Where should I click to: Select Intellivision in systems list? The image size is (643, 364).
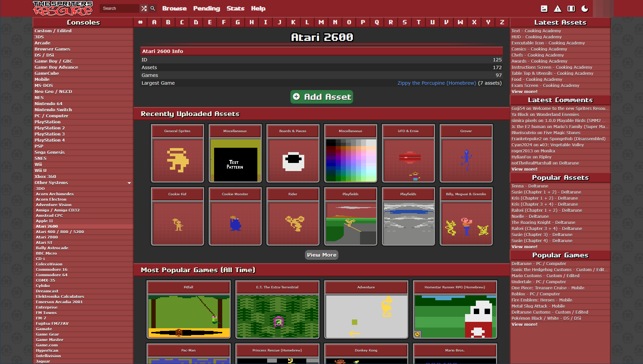click(x=49, y=356)
